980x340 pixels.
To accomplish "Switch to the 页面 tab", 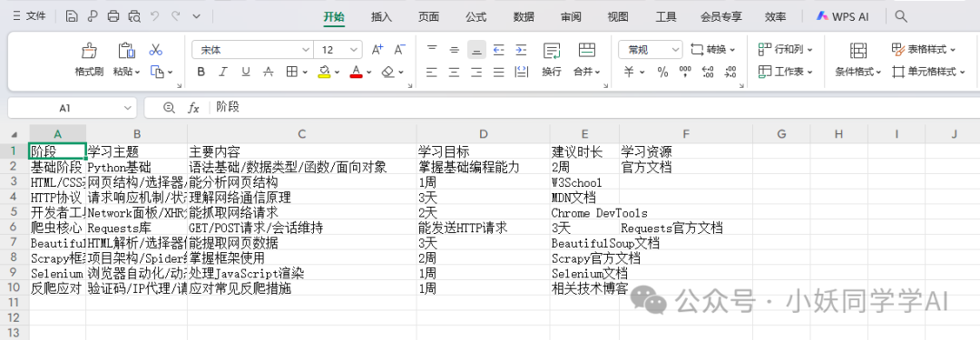I will (x=428, y=17).
